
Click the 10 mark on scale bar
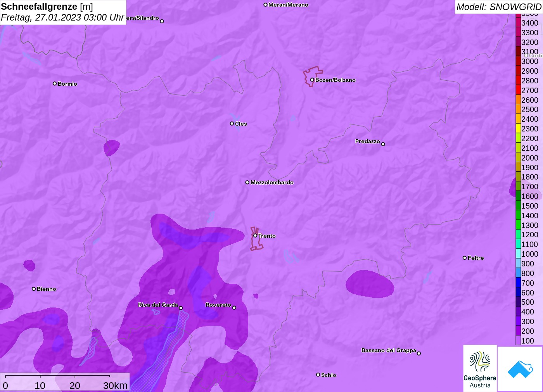(40, 385)
